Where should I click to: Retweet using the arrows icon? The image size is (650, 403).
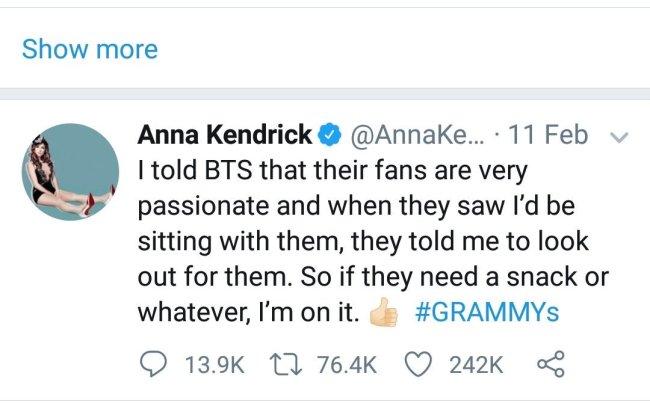coord(286,364)
